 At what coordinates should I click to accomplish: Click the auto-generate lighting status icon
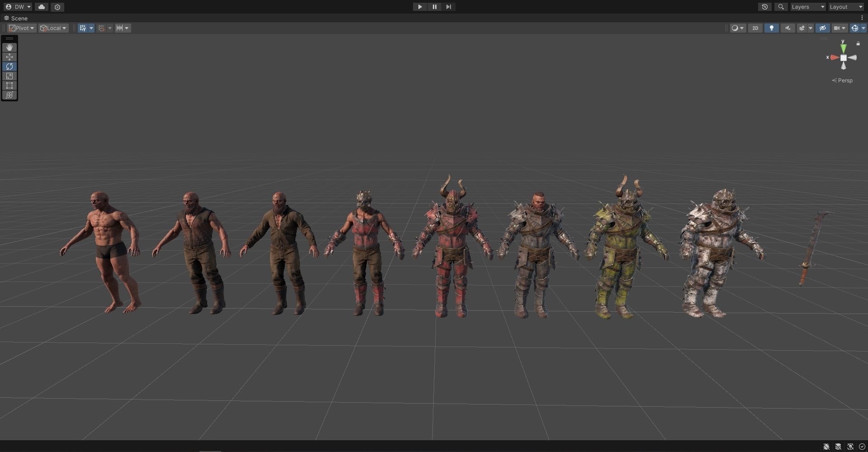click(850, 447)
